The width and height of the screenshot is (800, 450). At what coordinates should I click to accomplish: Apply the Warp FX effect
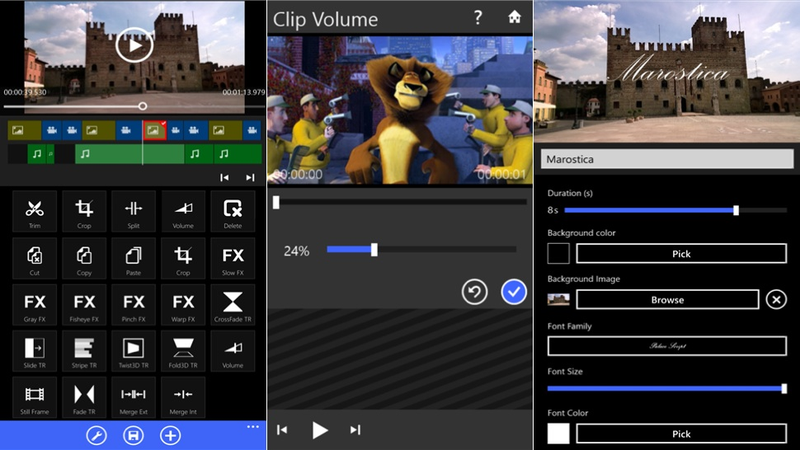[x=183, y=305]
